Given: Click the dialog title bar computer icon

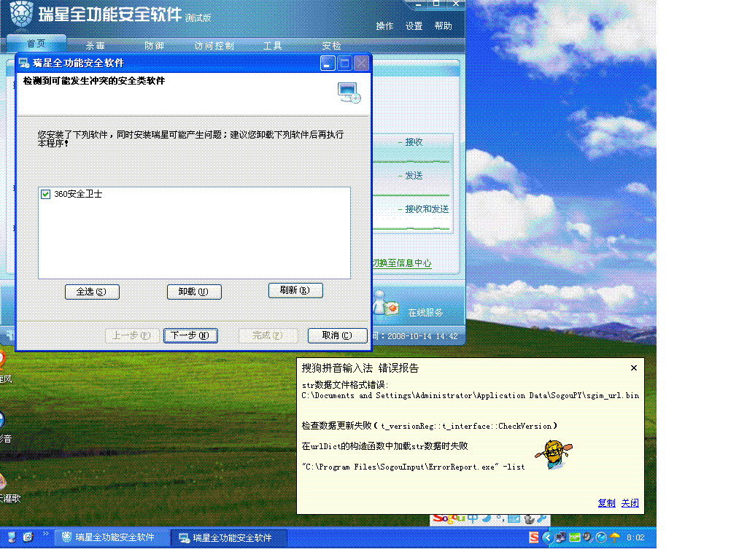Looking at the screenshot, I should 24,63.
